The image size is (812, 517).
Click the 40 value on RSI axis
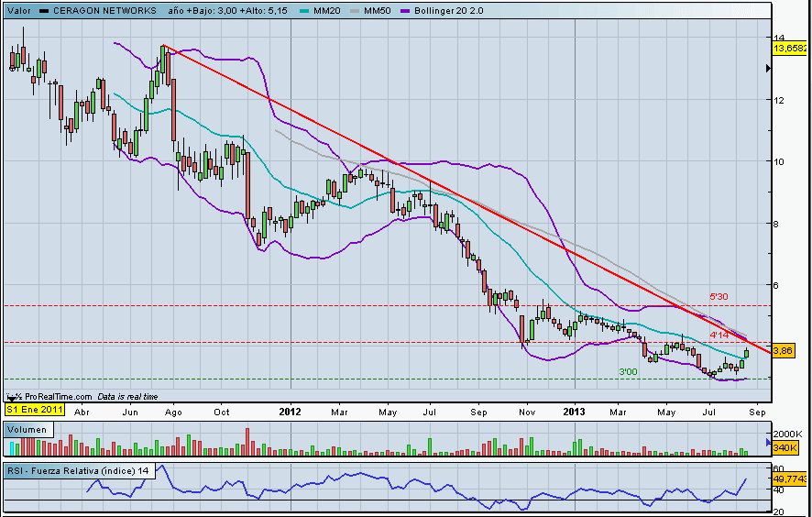778,490
